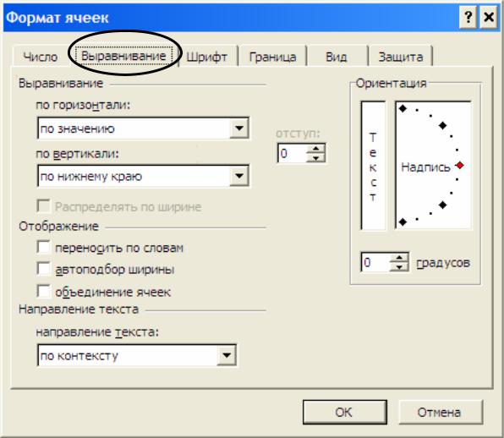This screenshot has height=438, width=504.
Task: Enable 'переносить по словам' checkbox
Action: coord(44,248)
